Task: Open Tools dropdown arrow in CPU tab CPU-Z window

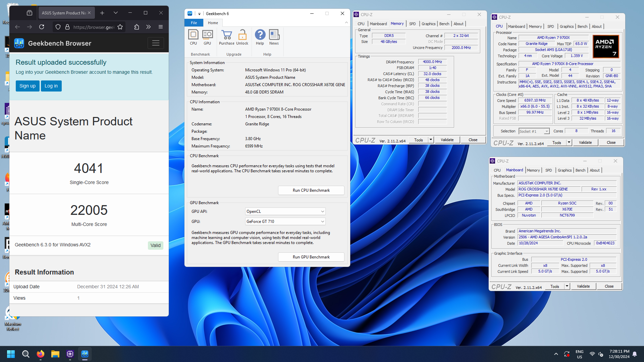Action: point(569,142)
